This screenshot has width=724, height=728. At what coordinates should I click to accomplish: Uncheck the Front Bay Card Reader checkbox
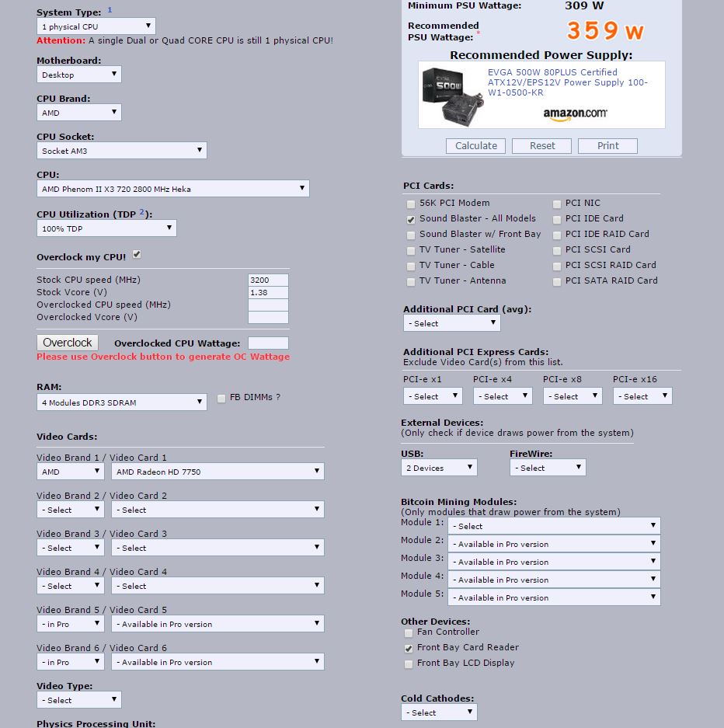(x=409, y=649)
